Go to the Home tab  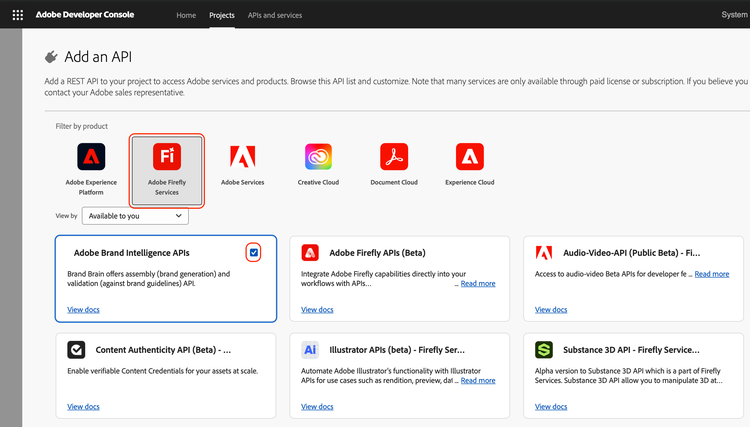click(x=186, y=15)
